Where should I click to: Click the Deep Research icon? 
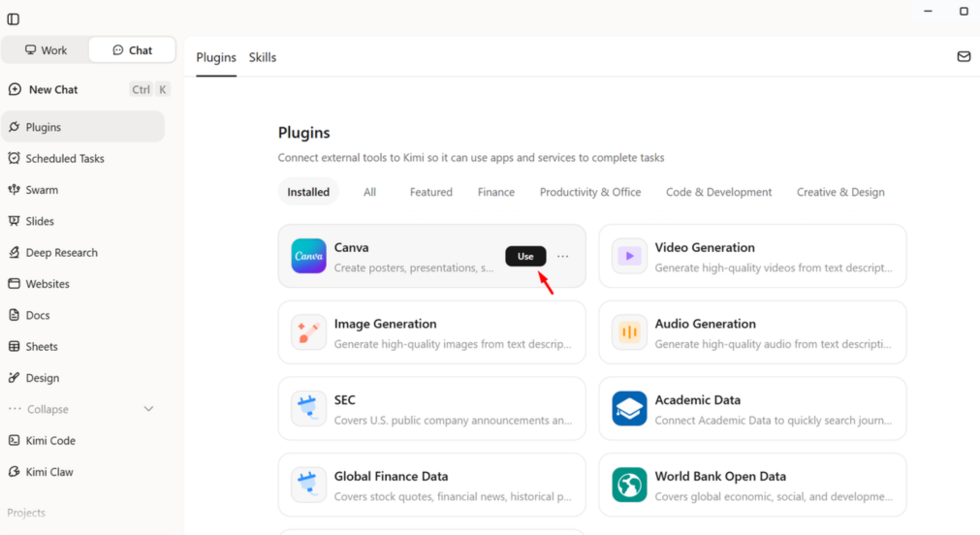pyautogui.click(x=14, y=253)
